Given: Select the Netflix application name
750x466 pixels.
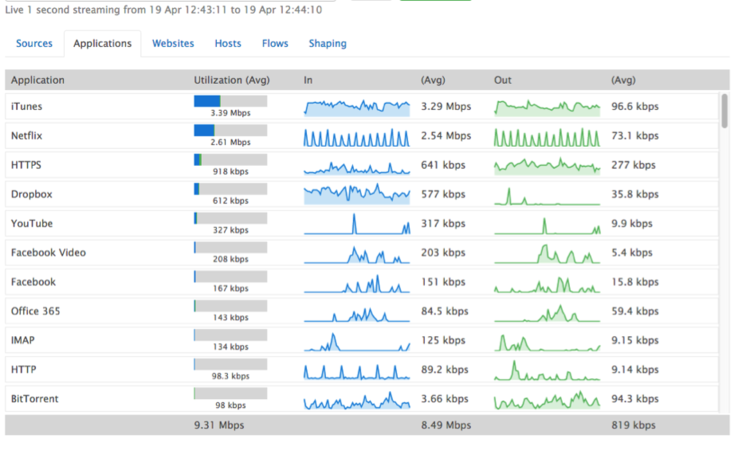Looking at the screenshot, I should point(27,135).
